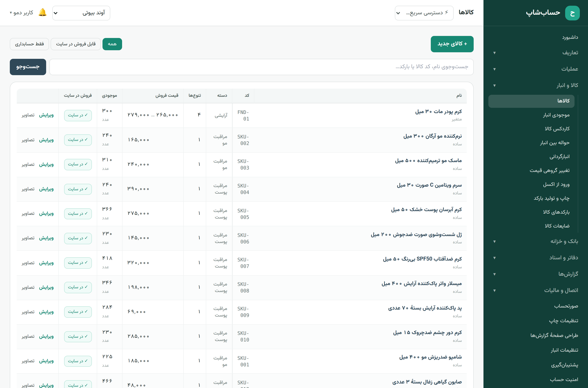Image resolution: width=588 pixels, height=388 pixels.
Task: Toggle در سایت for سرم ویتامین C
Action: (x=78, y=189)
